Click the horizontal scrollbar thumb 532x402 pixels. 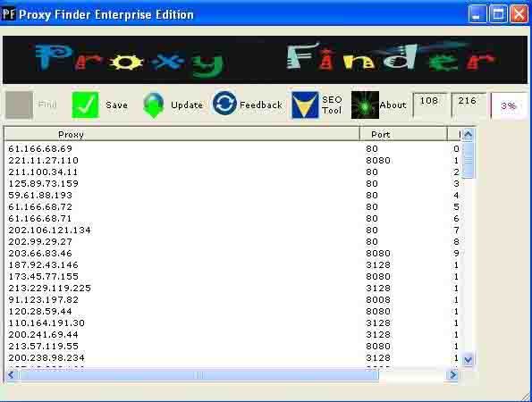tap(199, 375)
